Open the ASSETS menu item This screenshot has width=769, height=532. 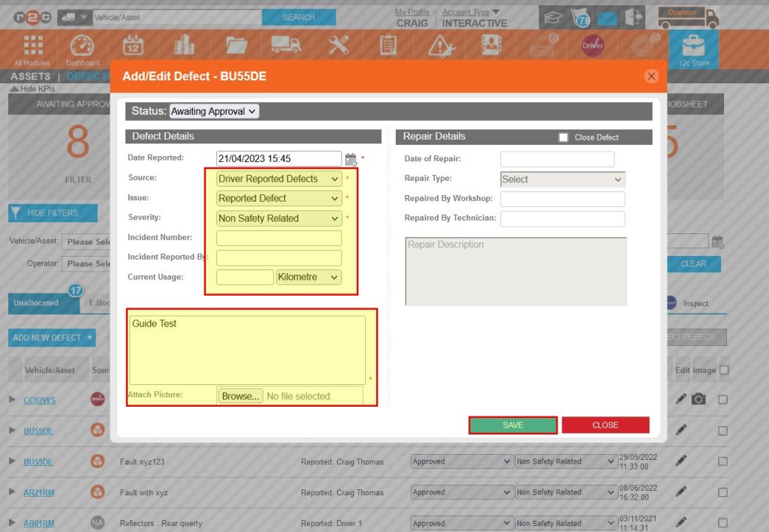point(30,76)
